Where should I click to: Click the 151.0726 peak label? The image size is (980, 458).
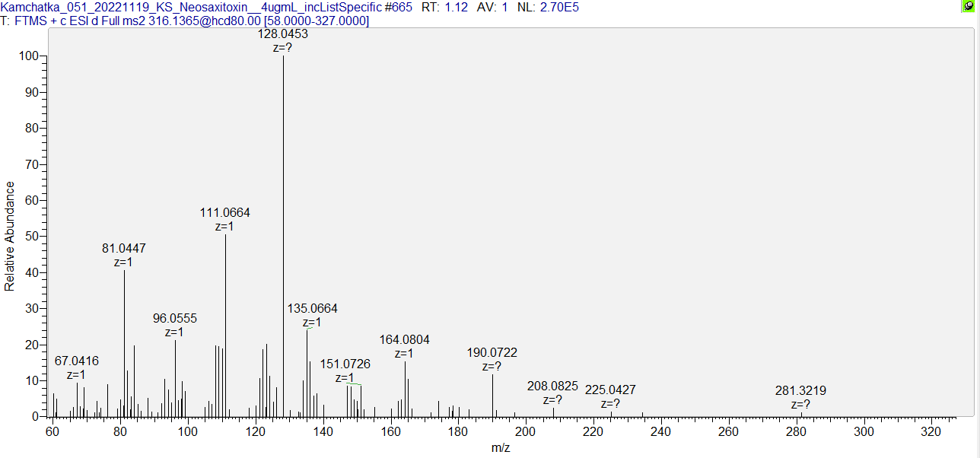[345, 364]
